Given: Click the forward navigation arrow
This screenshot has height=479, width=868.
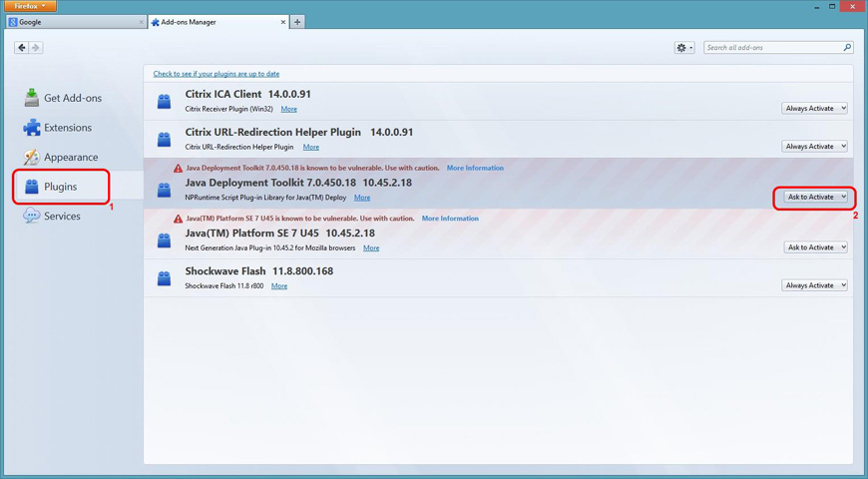Looking at the screenshot, I should [x=36, y=48].
